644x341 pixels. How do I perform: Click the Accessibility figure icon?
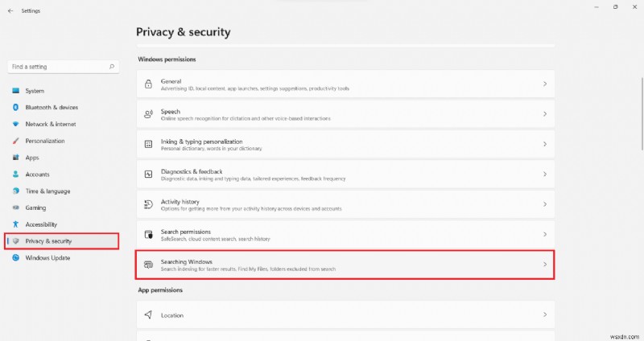[15, 224]
